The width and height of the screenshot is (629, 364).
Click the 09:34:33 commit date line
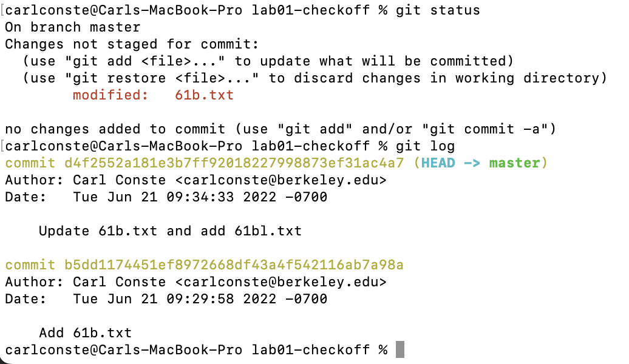[200, 197]
